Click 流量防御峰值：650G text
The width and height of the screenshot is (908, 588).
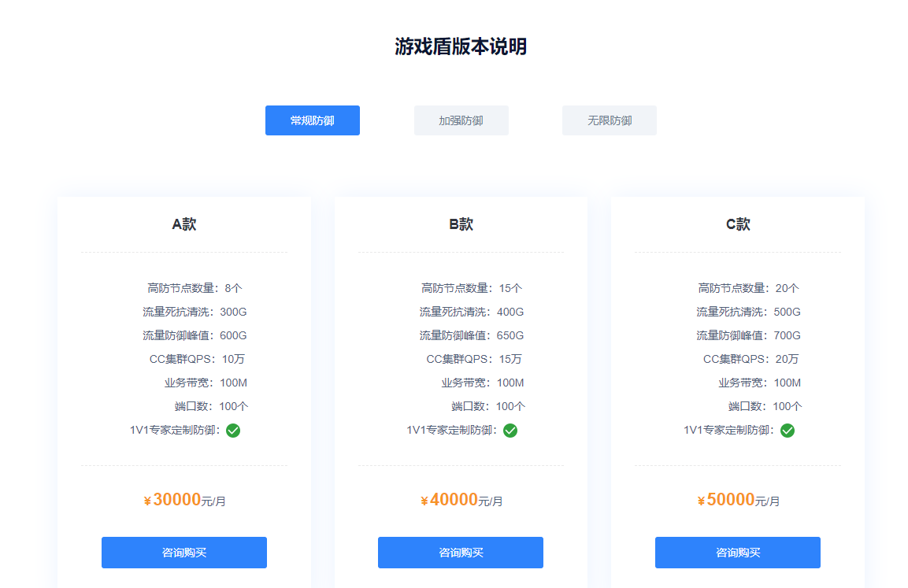tap(472, 335)
